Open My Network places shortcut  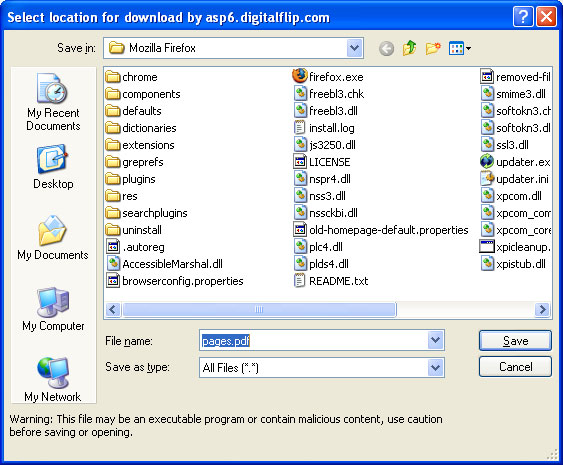tap(53, 379)
